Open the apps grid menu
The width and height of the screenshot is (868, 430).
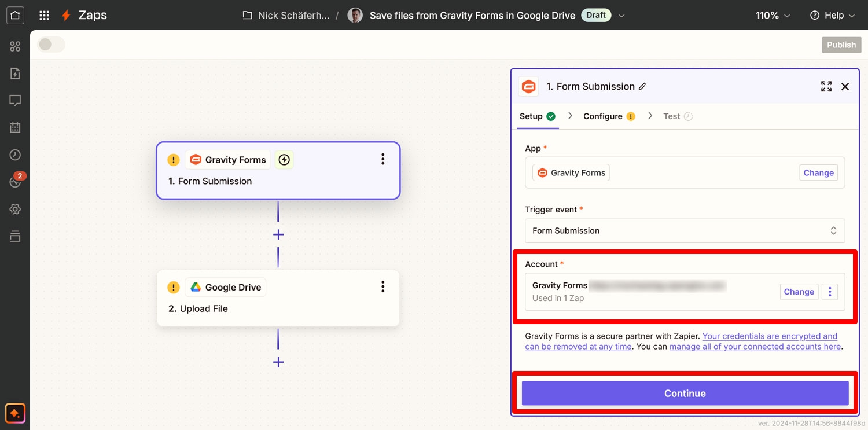point(44,16)
